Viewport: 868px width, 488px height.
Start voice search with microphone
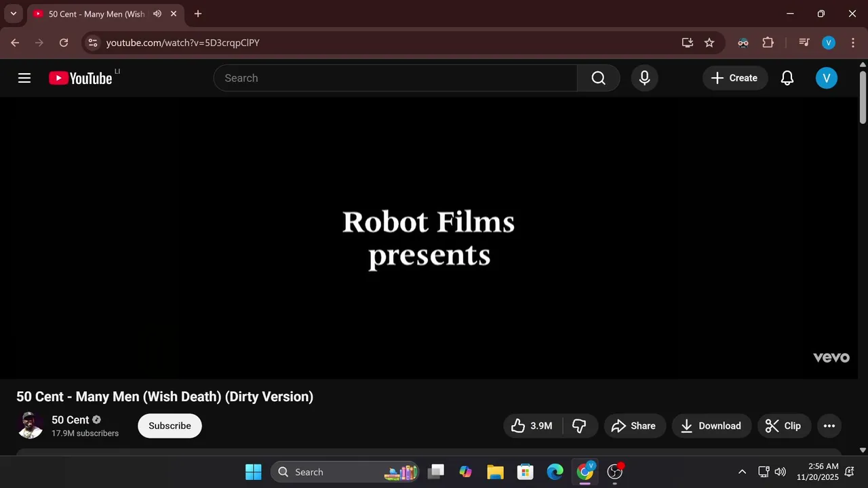click(x=645, y=78)
